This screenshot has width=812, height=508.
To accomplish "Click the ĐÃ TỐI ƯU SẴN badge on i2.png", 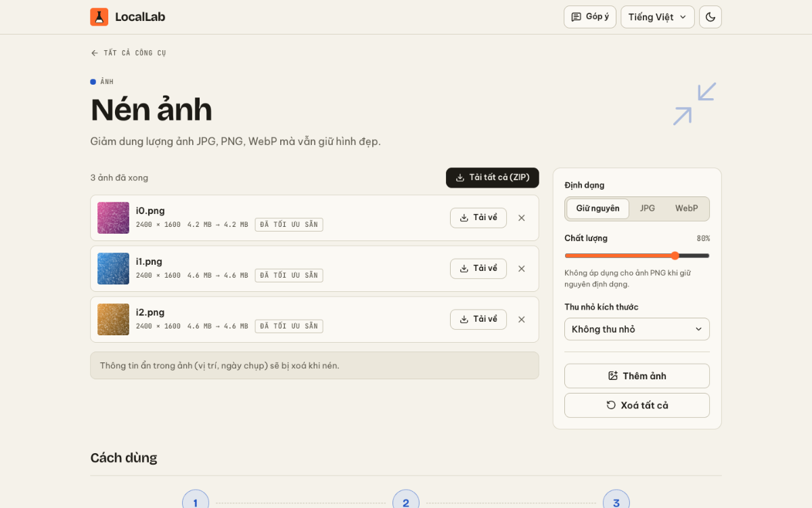I will [289, 326].
